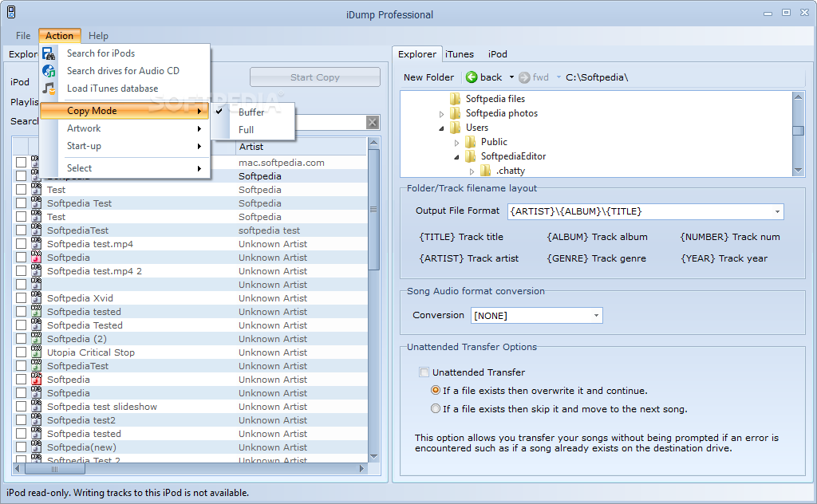Expand the Public tree node
This screenshot has width=817, height=504.
coord(456,142)
